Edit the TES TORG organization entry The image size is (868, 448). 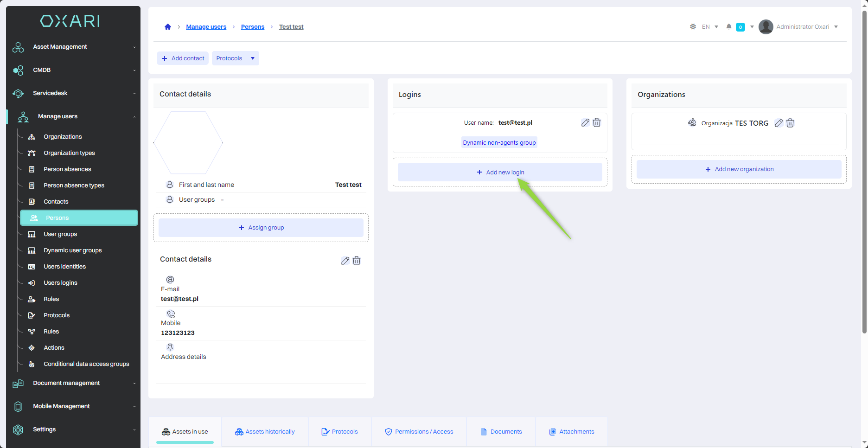779,123
